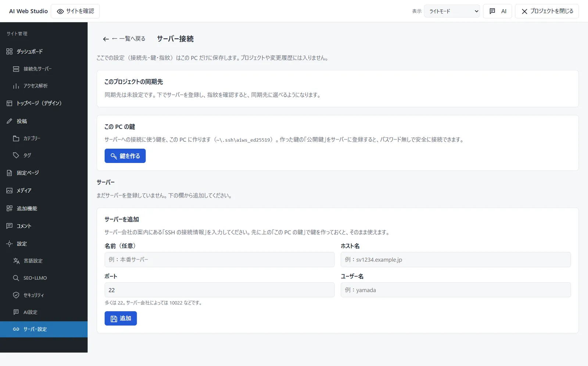588x366 pixels.
Task: Click the カテゴリー folder icon
Action: 16,138
